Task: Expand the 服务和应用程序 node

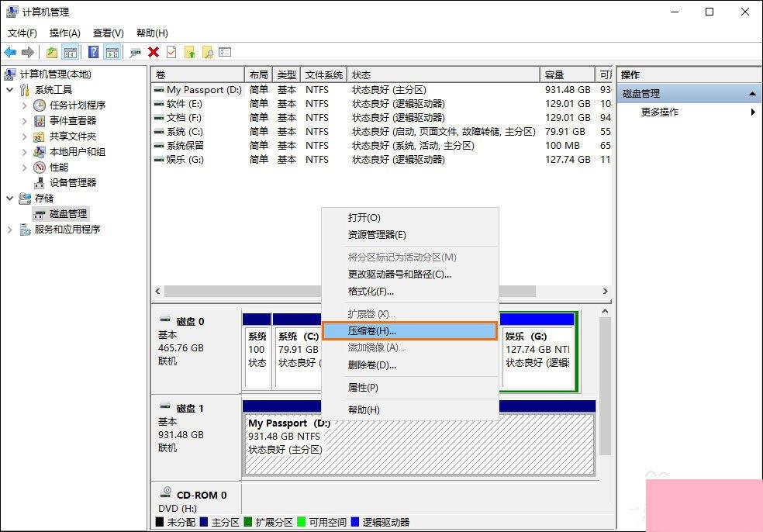Action: click(x=10, y=230)
